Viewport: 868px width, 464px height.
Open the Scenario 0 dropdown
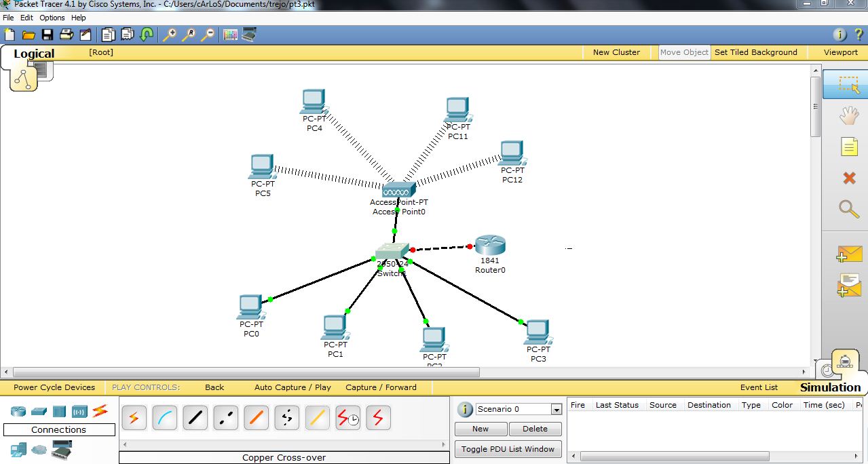point(556,408)
